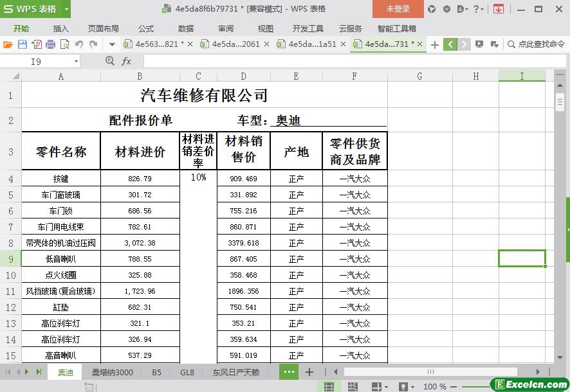Select row 9 header

tap(10, 259)
